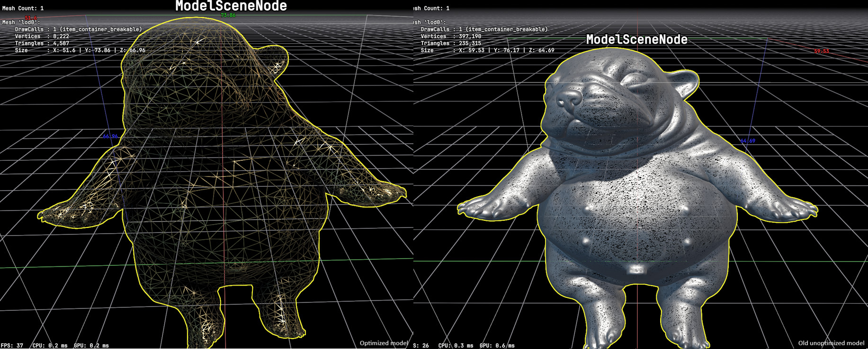Click the Optimized model caption

click(383, 343)
